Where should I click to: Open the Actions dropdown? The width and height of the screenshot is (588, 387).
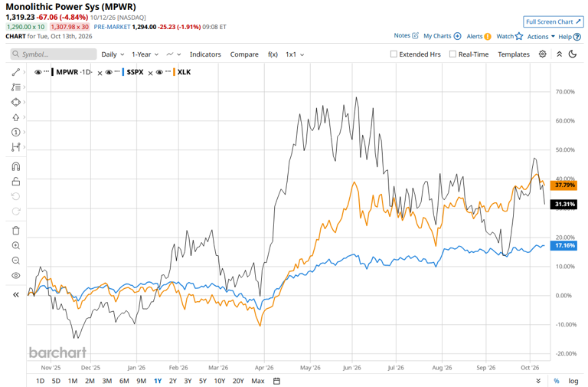pos(541,37)
